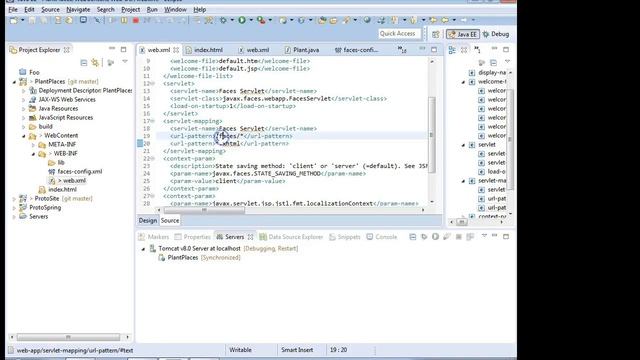Expand the Java Resources node

(24, 109)
